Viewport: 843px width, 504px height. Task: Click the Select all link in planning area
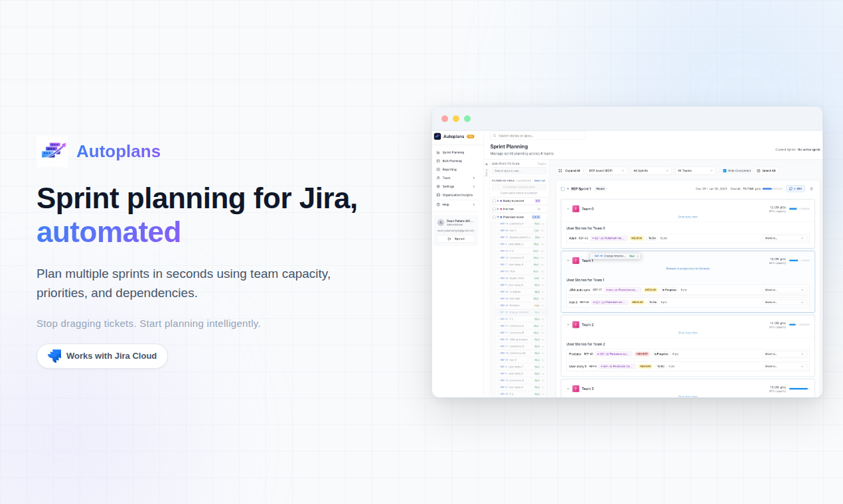point(540,180)
